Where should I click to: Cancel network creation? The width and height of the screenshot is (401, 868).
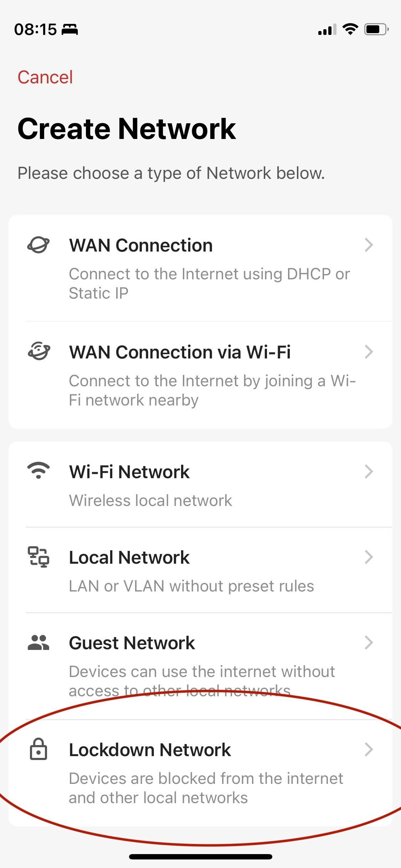pyautogui.click(x=45, y=77)
